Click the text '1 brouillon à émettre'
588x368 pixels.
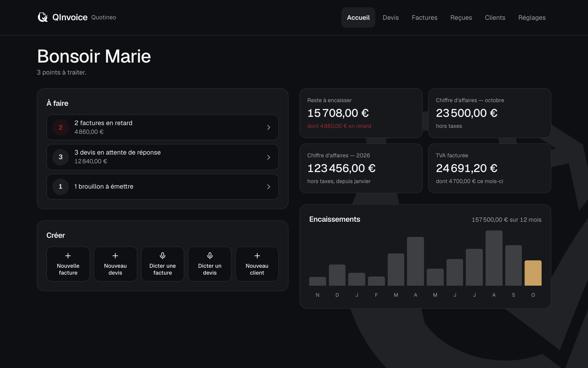click(104, 187)
